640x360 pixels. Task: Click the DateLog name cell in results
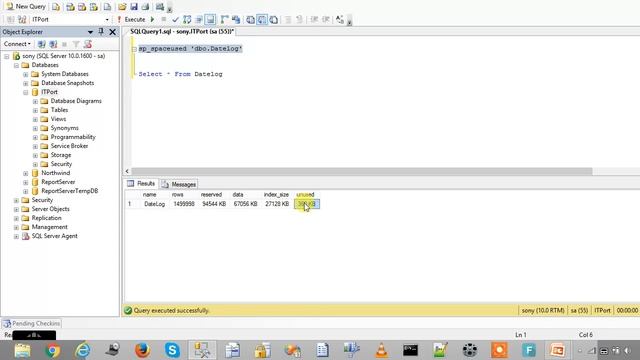(x=154, y=204)
